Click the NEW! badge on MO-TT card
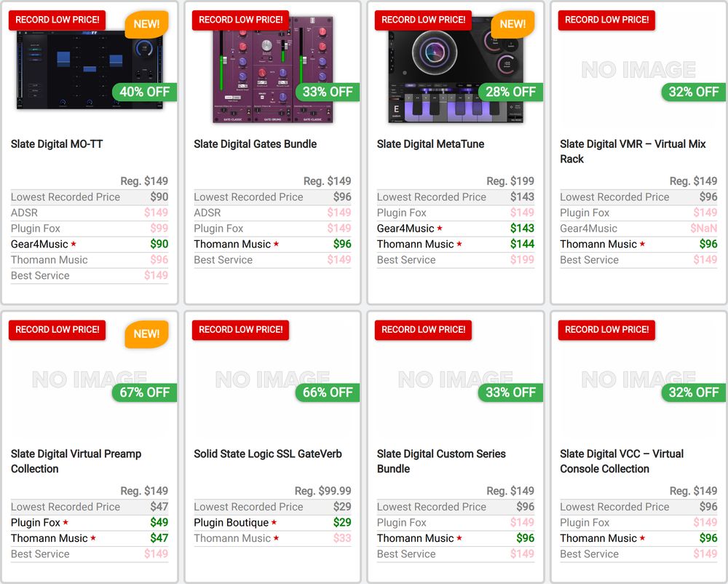The height and width of the screenshot is (584, 728). pos(146,24)
